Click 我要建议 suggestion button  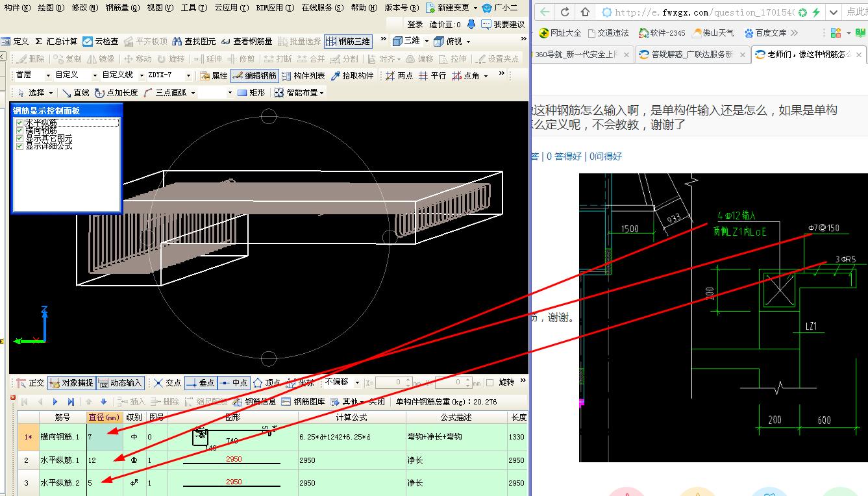point(504,25)
